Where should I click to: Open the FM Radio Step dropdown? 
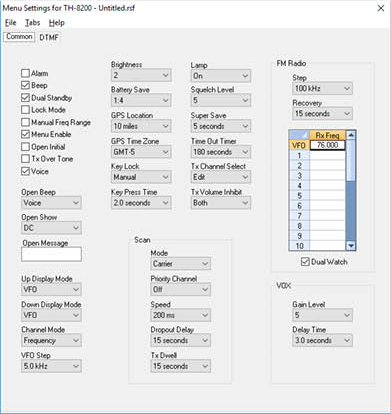pyautogui.click(x=322, y=88)
